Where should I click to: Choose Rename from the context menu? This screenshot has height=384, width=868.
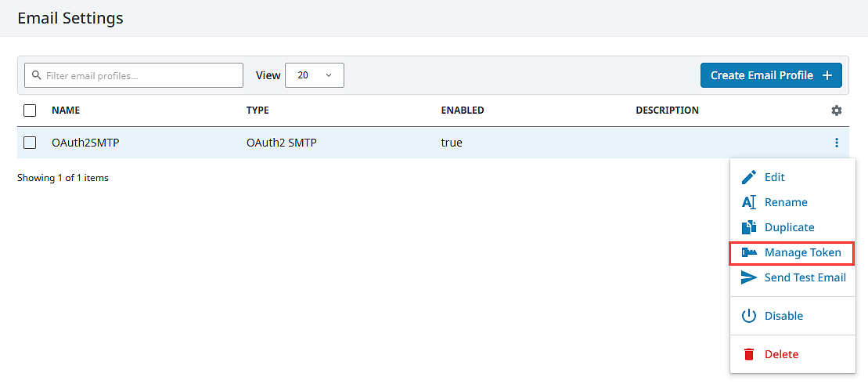(x=792, y=202)
